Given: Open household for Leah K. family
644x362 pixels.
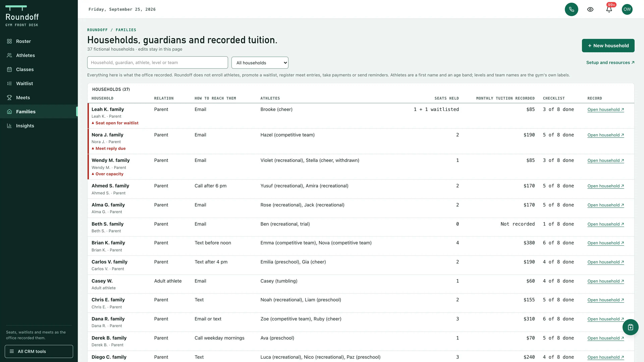Looking at the screenshot, I should pos(605,109).
